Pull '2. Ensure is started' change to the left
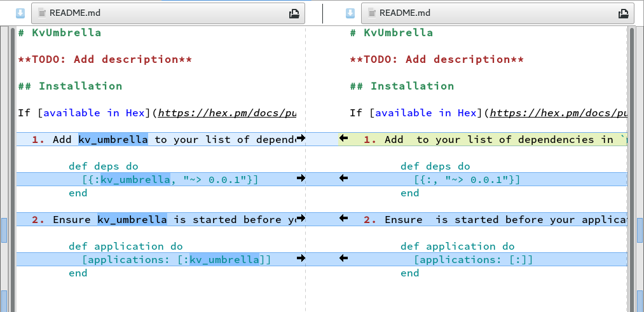 click(344, 218)
